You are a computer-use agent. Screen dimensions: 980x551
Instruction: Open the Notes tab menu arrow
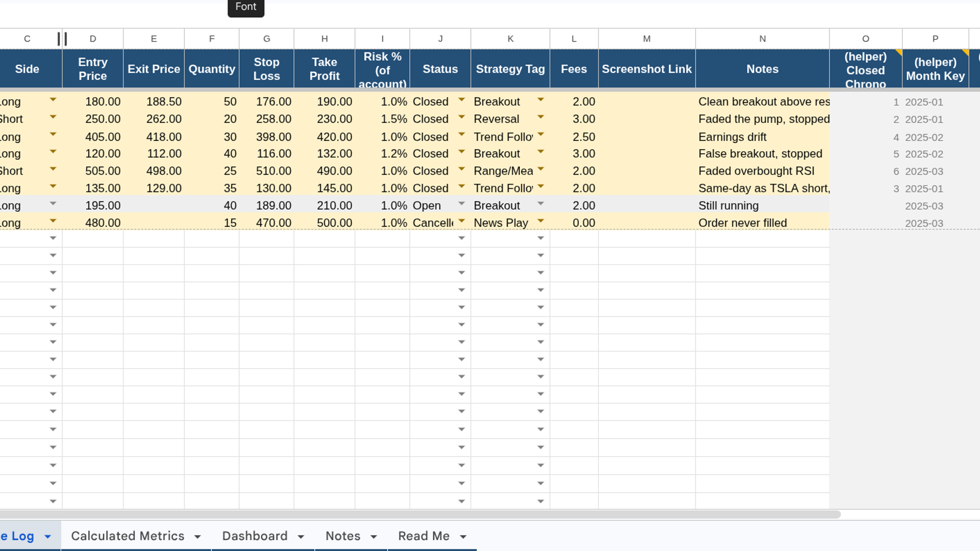pyautogui.click(x=373, y=537)
